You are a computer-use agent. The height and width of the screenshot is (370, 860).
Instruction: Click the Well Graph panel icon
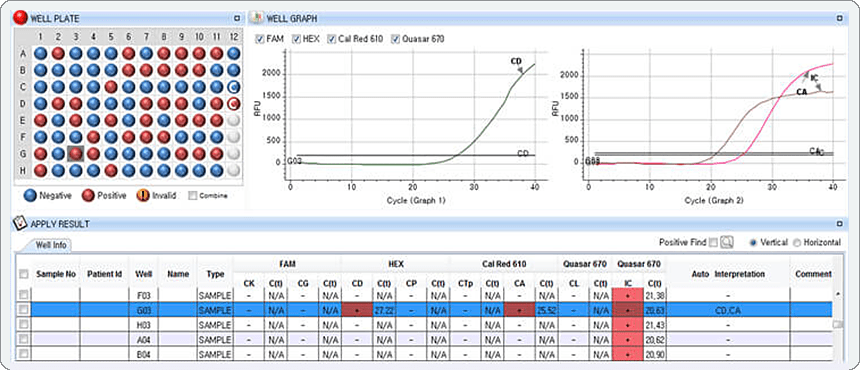[x=256, y=18]
